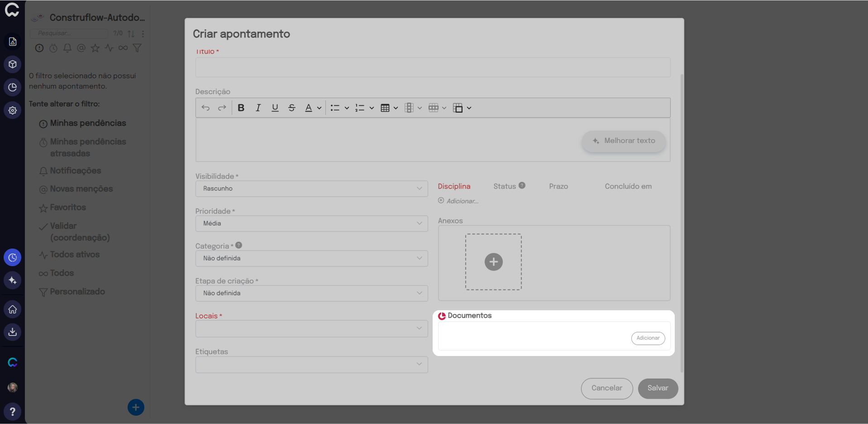Toggle underline formatting in the editor
868x424 pixels.
pyautogui.click(x=275, y=108)
